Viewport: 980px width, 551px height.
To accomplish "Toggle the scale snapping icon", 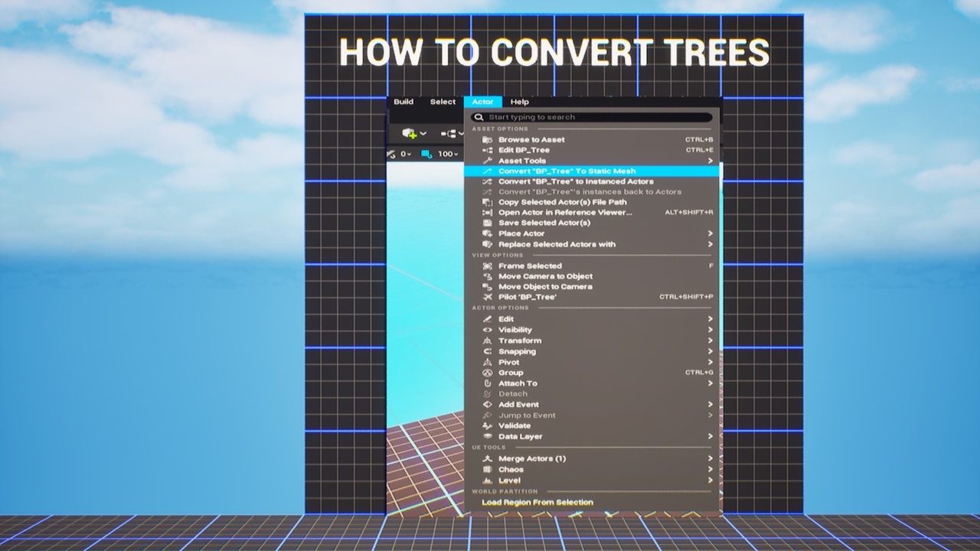I will point(426,154).
